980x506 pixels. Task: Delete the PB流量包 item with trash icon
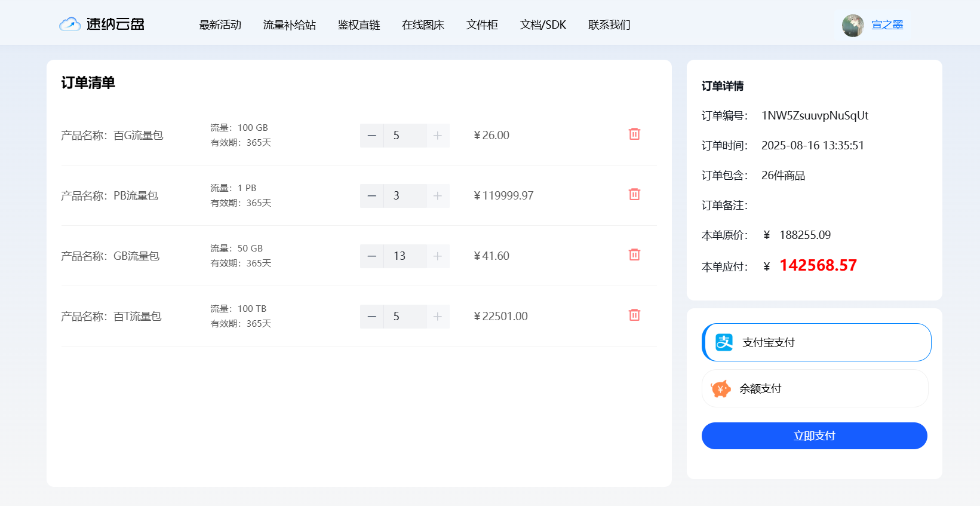click(x=634, y=194)
